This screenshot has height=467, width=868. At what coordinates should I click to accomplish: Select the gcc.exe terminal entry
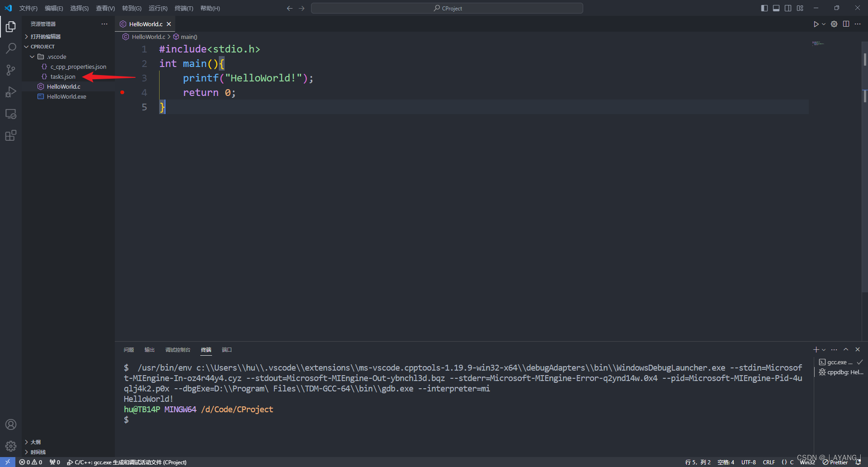coord(841,362)
